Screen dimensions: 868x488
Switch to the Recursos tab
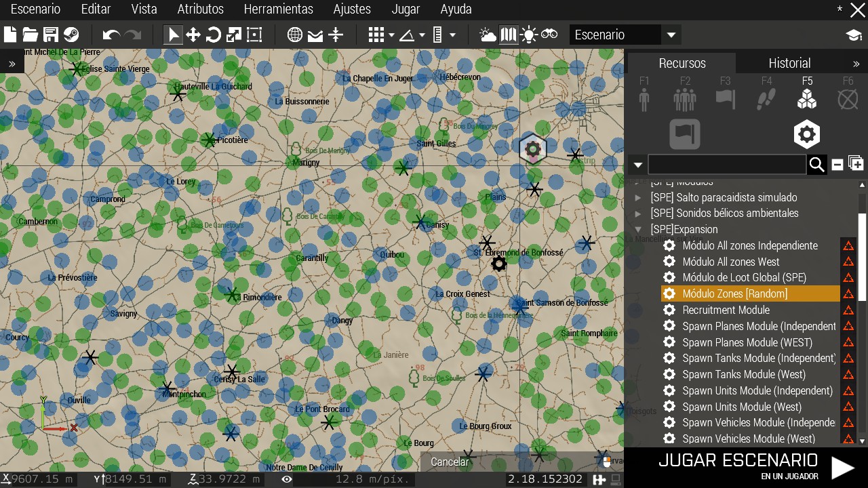coord(682,63)
